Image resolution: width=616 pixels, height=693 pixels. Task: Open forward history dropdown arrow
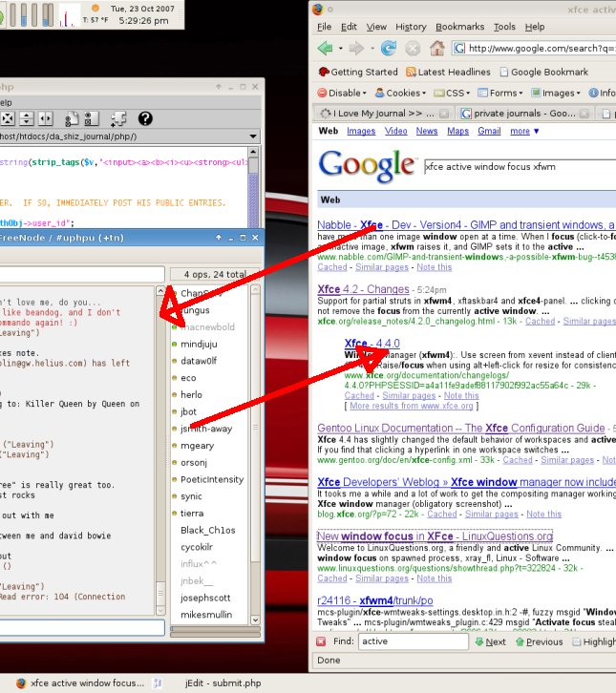[372, 48]
